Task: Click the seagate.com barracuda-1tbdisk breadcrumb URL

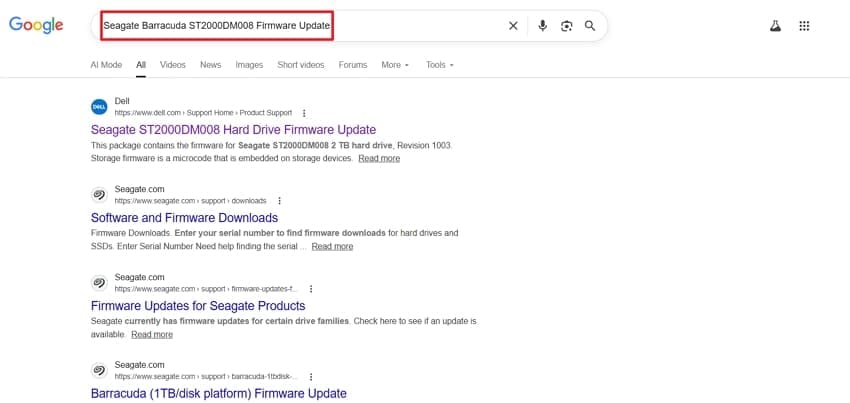Action: 206,376
